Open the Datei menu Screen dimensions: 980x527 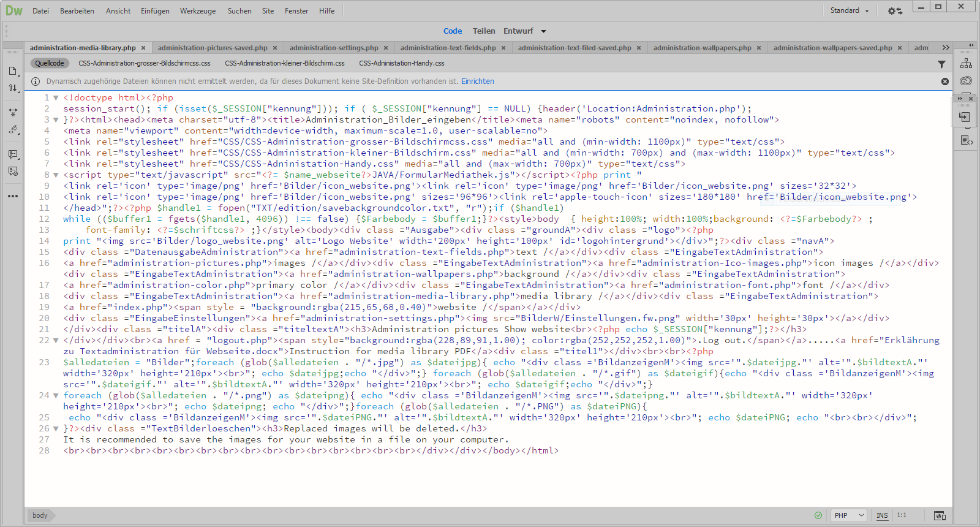(x=40, y=11)
